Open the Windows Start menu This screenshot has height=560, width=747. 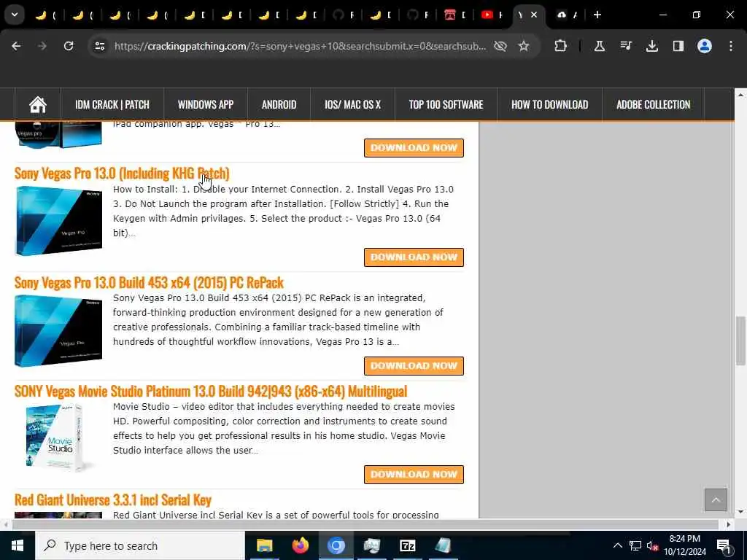[18, 545]
